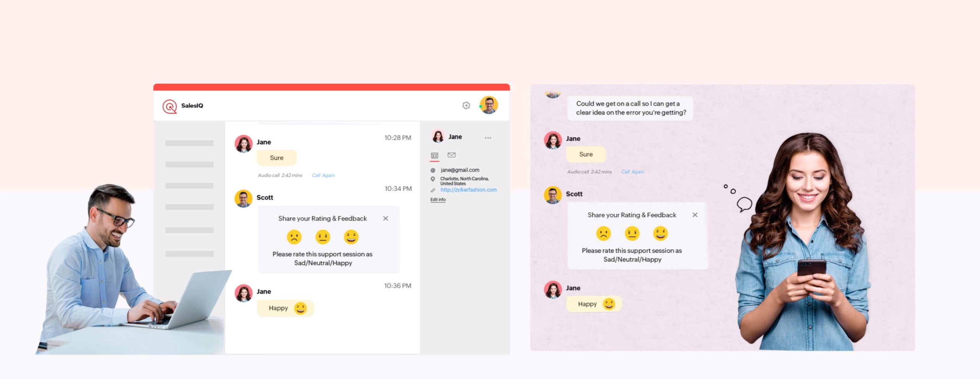980x379 pixels.
Task: Choose sad face in visitor chat panel
Action: [603, 234]
